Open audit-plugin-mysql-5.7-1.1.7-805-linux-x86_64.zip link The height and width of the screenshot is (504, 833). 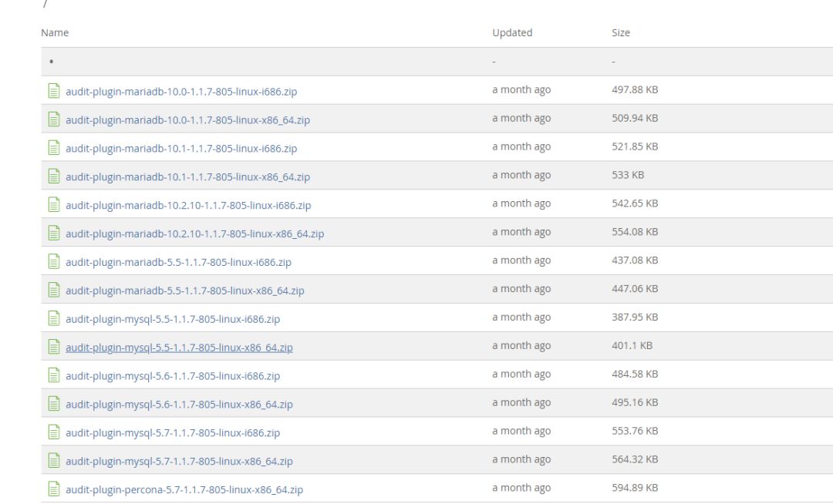[x=179, y=462]
